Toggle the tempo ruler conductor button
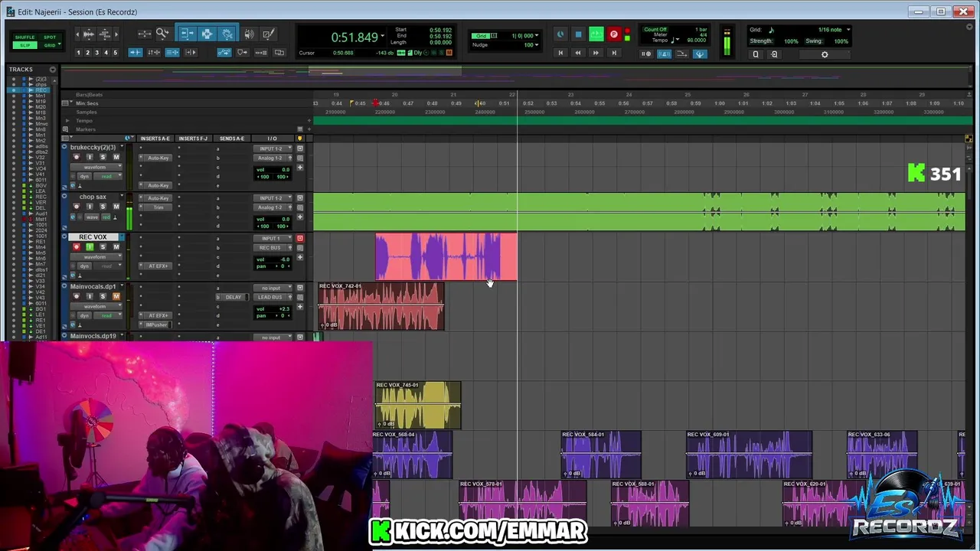The height and width of the screenshot is (551, 980). coord(699,54)
